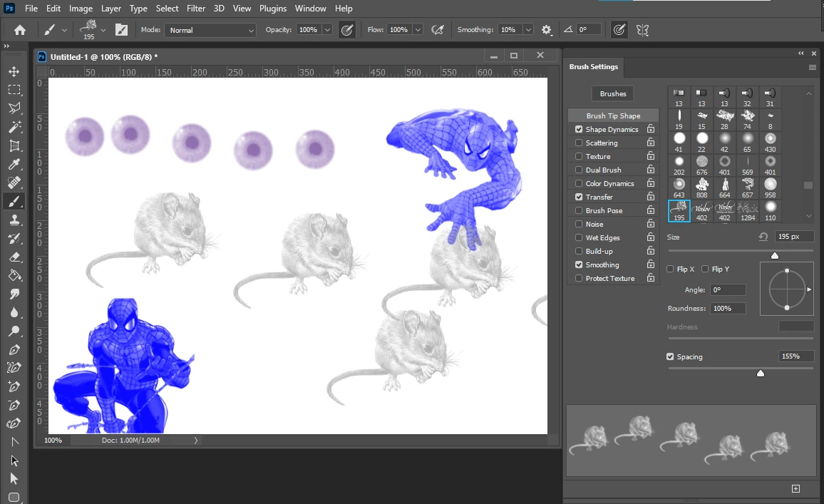The image size is (824, 504).
Task: Uncheck the Transfer checkbox
Action: click(579, 197)
